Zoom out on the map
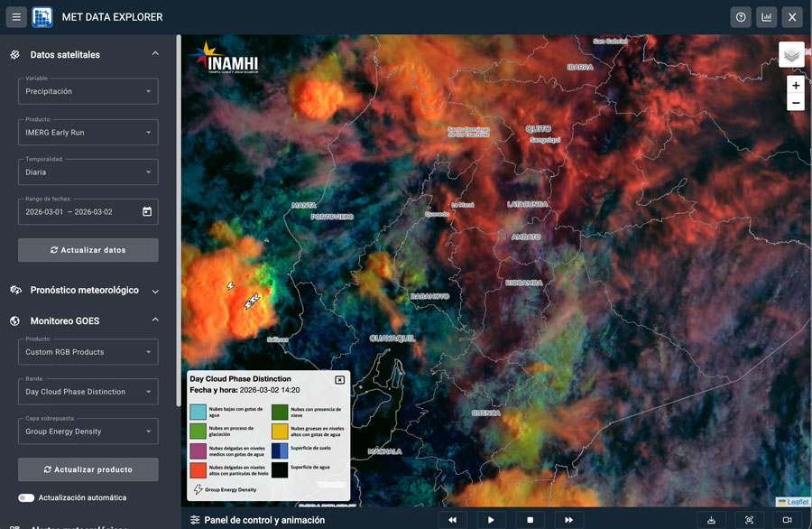Viewport: 812px width, 529px height. point(795,103)
